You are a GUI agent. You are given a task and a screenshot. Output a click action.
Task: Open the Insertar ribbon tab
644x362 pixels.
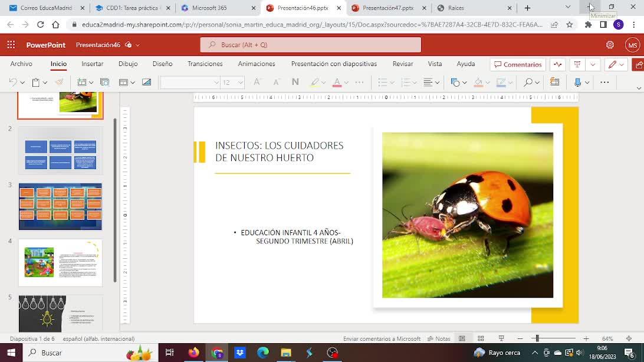point(92,64)
